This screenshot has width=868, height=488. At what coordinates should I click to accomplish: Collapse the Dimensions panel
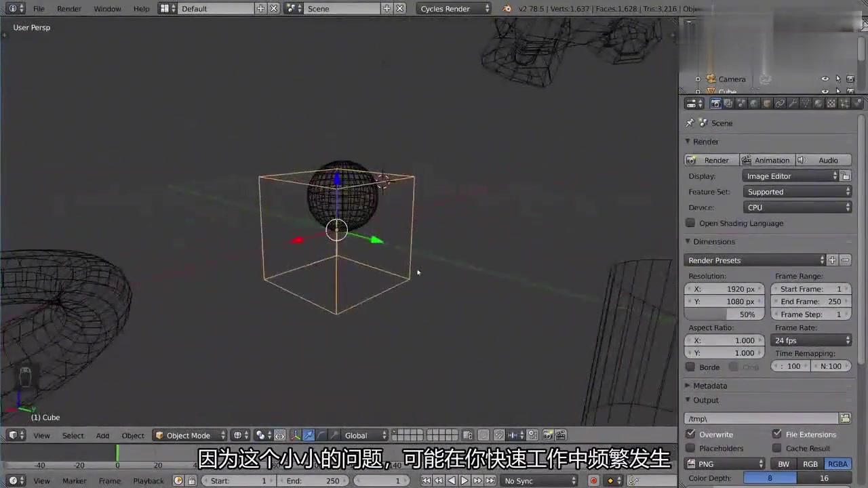pyautogui.click(x=687, y=241)
